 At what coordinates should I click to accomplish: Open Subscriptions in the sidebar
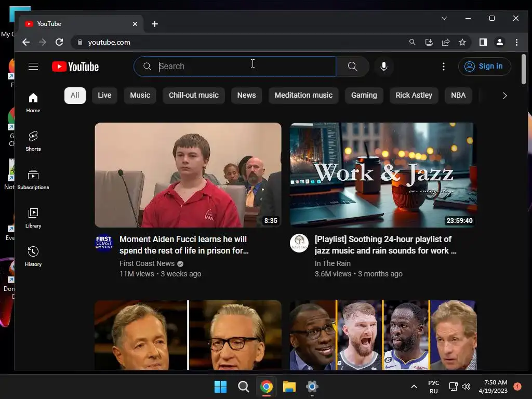(x=33, y=179)
